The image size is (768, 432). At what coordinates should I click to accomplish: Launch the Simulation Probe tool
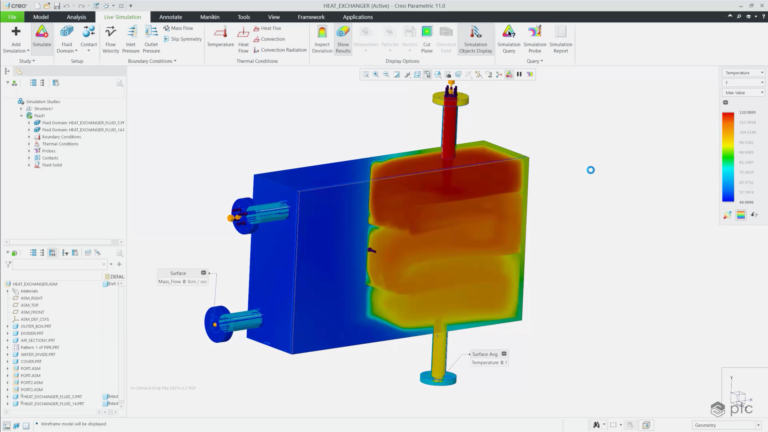pyautogui.click(x=535, y=39)
